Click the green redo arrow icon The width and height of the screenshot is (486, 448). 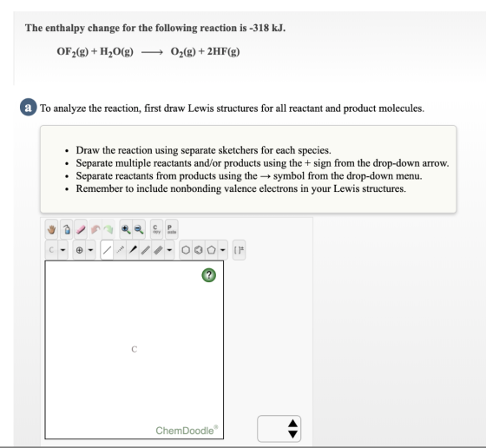108,229
